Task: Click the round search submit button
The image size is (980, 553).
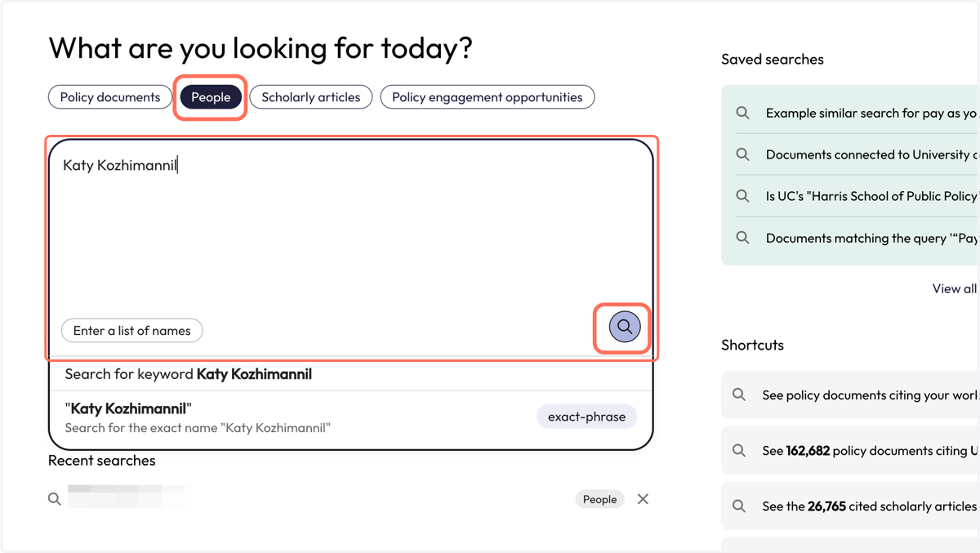Action: 624,327
